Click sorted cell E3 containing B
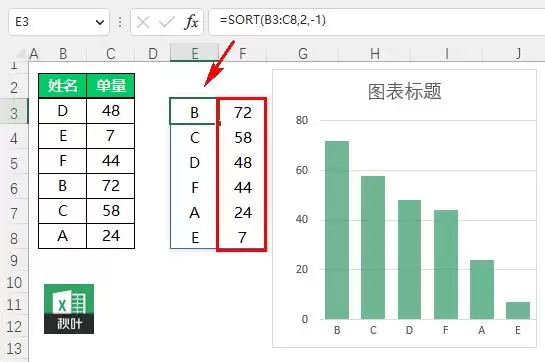 coord(194,111)
